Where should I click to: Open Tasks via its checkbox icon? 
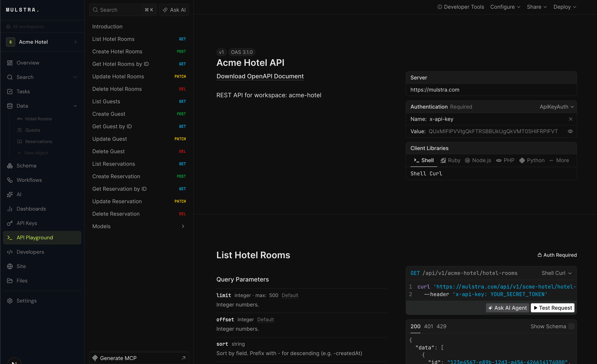(x=10, y=92)
